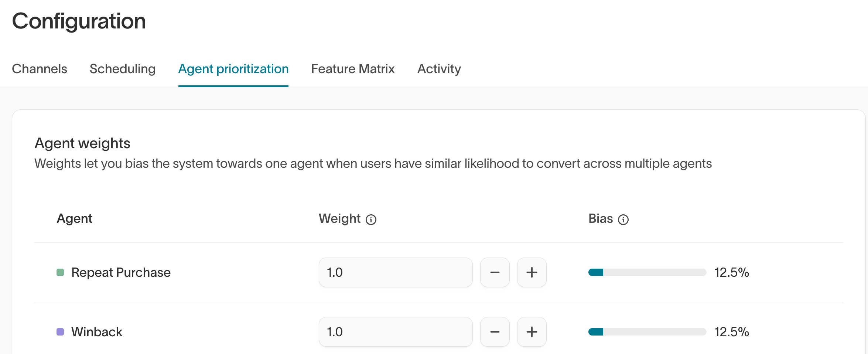This screenshot has width=868, height=354.
Task: Select the Agent prioritization tab
Action: [233, 69]
